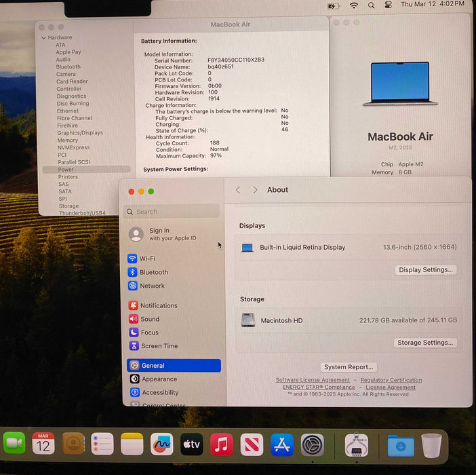This screenshot has height=475, width=476.
Task: Select Diagnostics in System Information sidebar
Action: click(x=71, y=96)
